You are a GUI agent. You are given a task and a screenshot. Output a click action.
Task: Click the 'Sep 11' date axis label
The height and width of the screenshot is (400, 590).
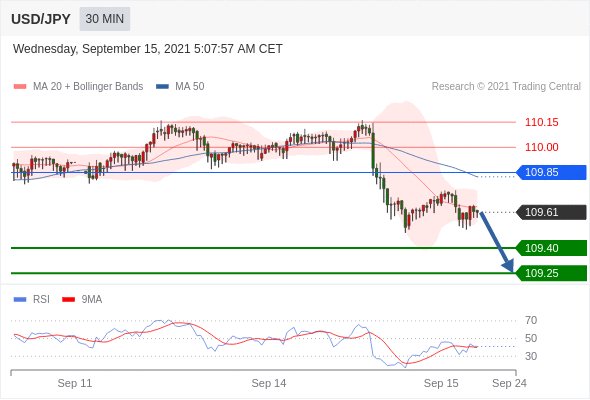pyautogui.click(x=75, y=383)
